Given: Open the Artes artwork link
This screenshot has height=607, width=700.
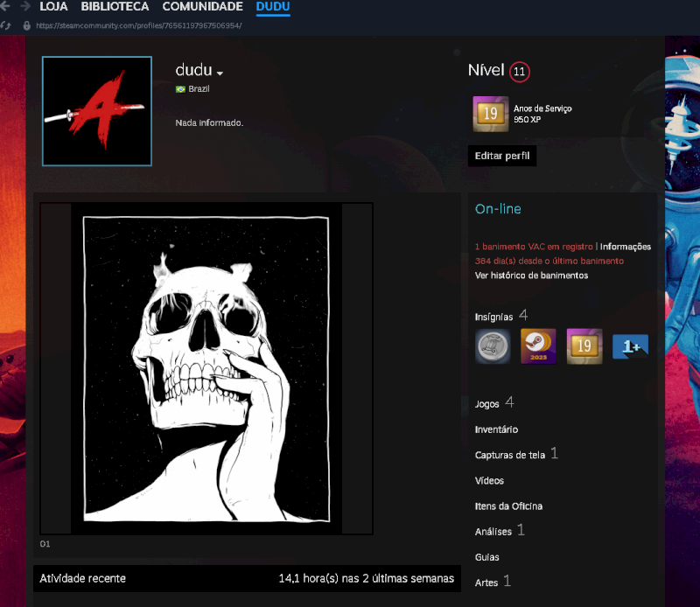Looking at the screenshot, I should 493,582.
